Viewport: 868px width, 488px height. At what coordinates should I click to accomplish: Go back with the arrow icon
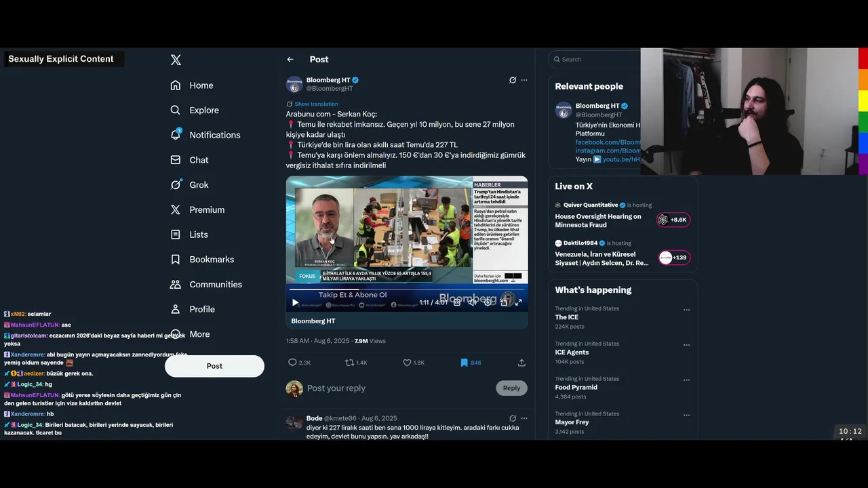pos(290,60)
